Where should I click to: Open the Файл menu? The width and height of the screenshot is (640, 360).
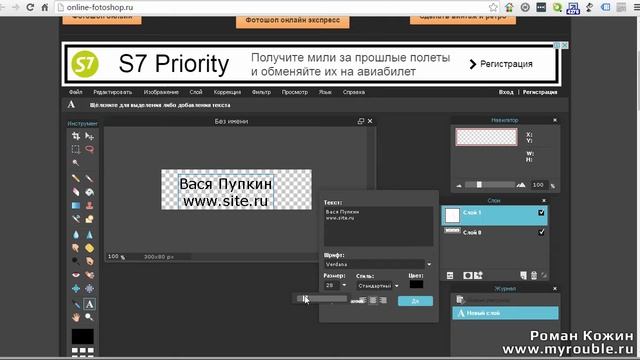click(x=76, y=92)
